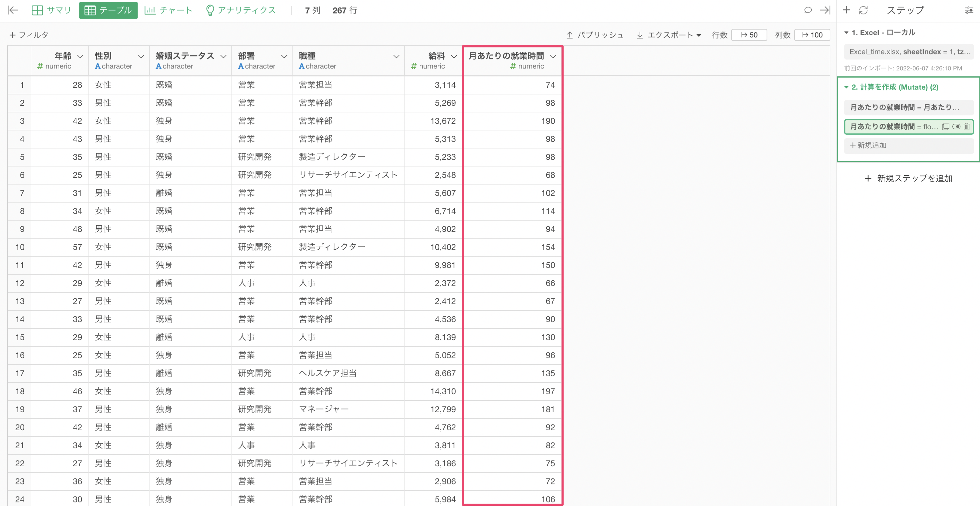Screen dimensions: 980x506
Task: Collapse step 1. Excel - ローカル
Action: tap(847, 33)
